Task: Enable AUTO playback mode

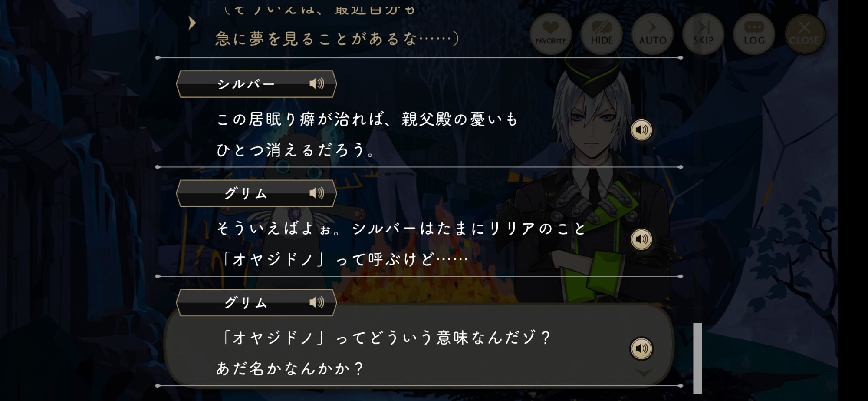Action: pyautogui.click(x=652, y=34)
